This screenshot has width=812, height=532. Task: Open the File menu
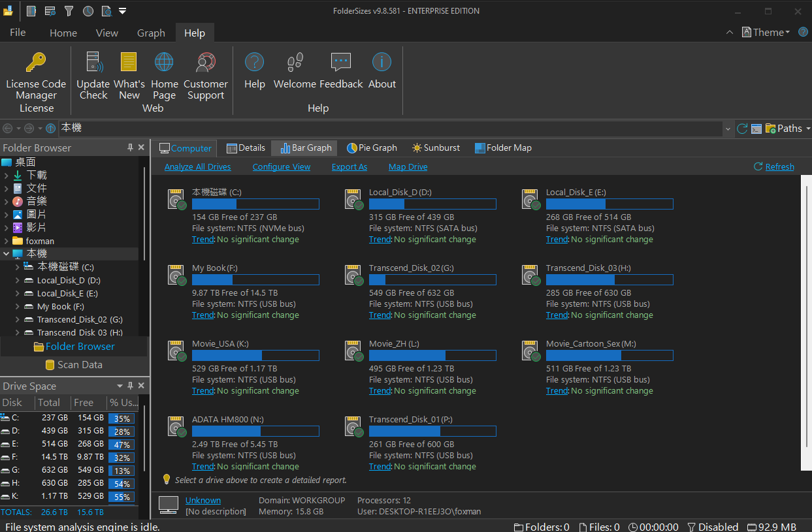click(18, 33)
